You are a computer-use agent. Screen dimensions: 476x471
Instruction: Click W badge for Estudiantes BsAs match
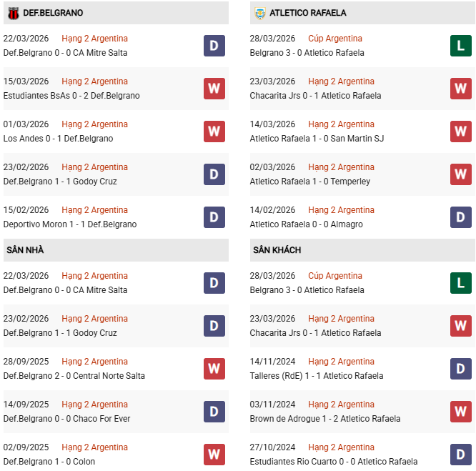tap(214, 89)
